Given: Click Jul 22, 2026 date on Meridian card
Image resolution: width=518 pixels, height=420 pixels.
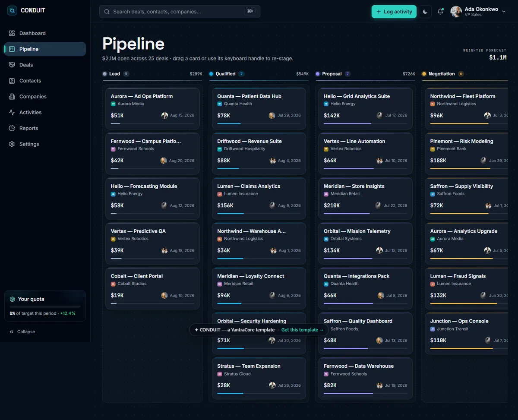Looking at the screenshot, I should point(395,205).
